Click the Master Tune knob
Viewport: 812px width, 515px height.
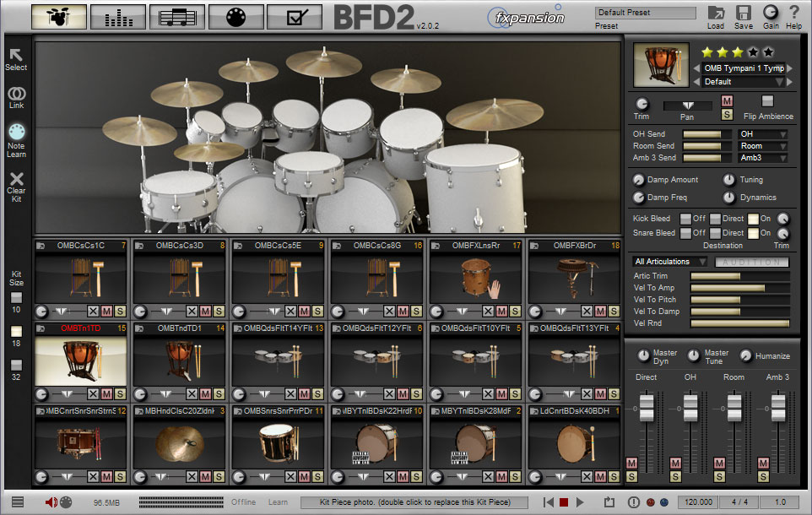click(x=693, y=355)
